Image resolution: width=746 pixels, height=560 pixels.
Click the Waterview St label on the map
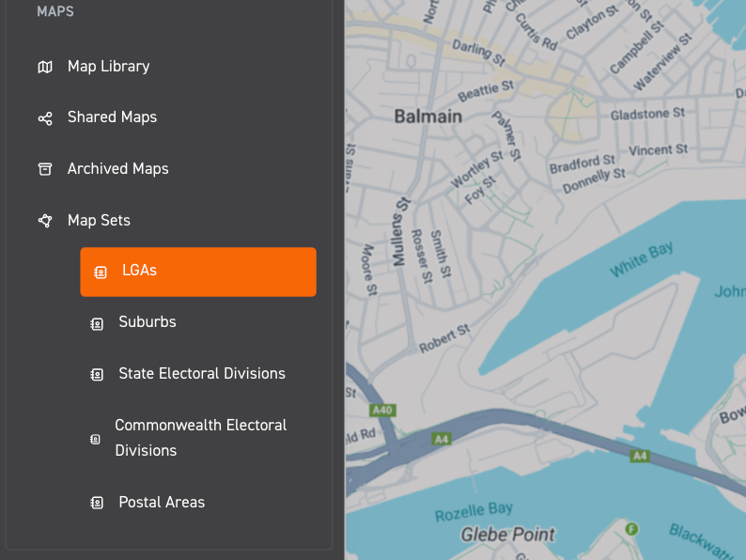[662, 62]
